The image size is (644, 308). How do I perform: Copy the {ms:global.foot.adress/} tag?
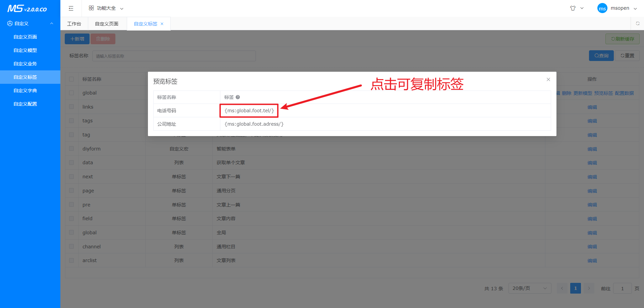[x=254, y=124]
